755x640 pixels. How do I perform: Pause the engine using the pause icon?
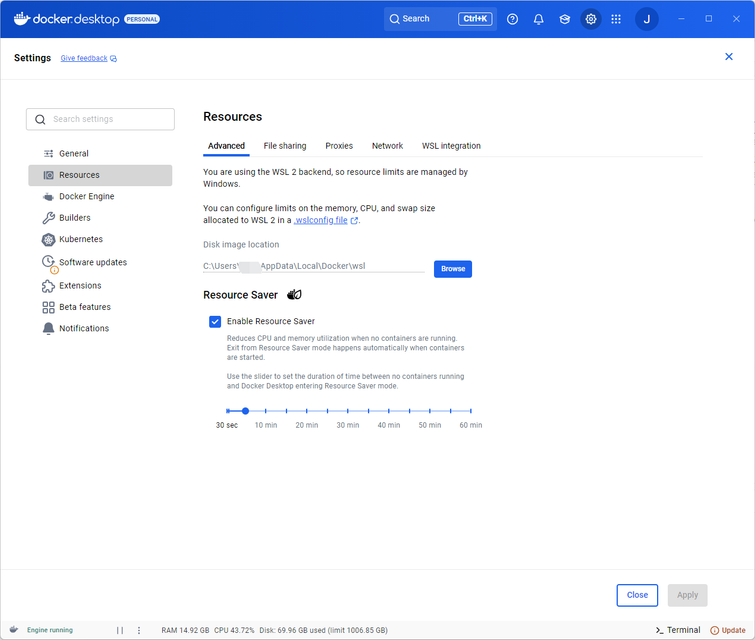[x=120, y=630]
